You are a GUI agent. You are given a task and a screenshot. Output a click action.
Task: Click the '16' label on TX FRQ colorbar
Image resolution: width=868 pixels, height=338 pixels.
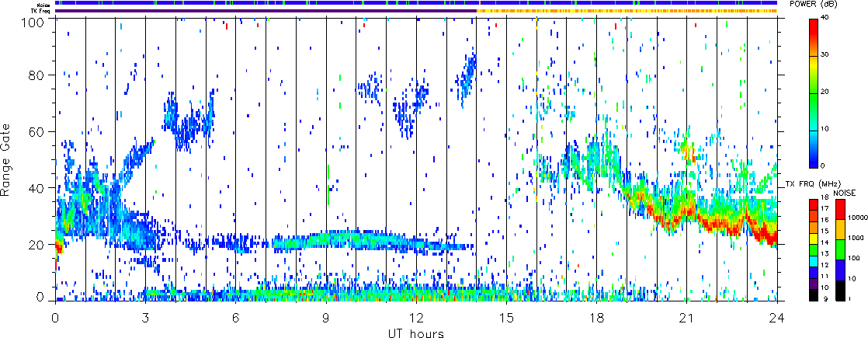[825, 220]
